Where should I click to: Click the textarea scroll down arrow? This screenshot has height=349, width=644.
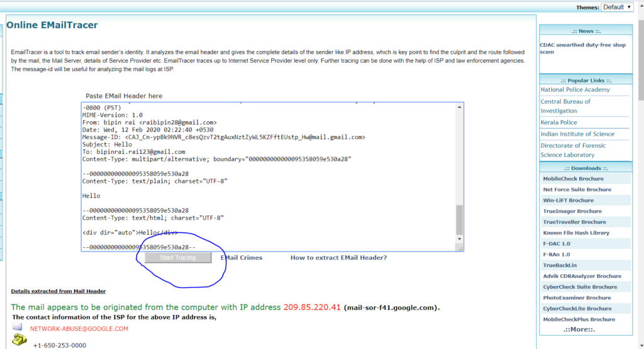pos(459,239)
